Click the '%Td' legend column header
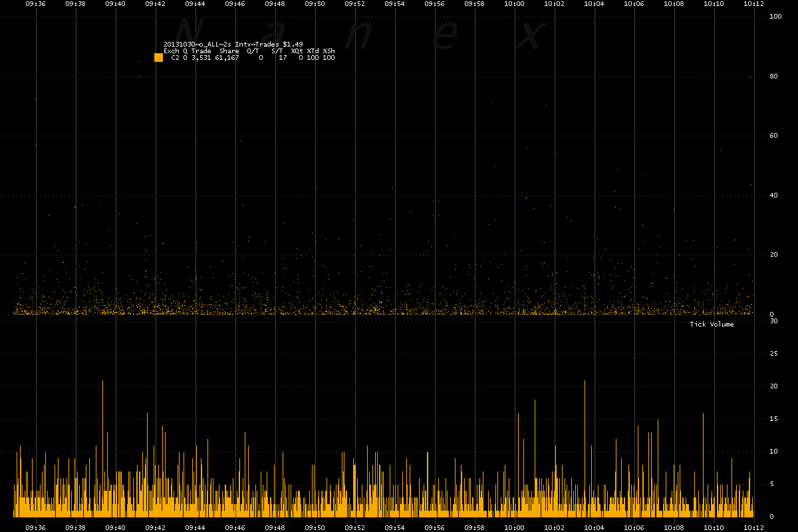 pyautogui.click(x=313, y=51)
